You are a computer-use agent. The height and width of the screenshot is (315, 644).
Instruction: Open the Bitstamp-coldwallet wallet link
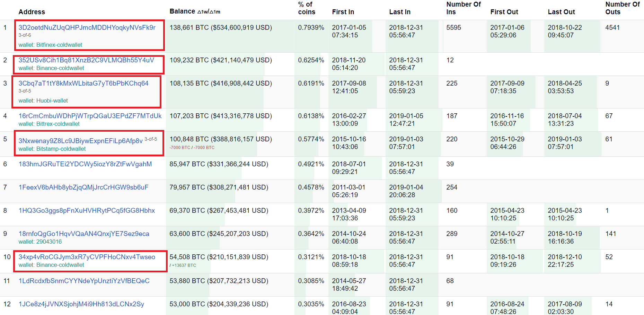(x=52, y=149)
